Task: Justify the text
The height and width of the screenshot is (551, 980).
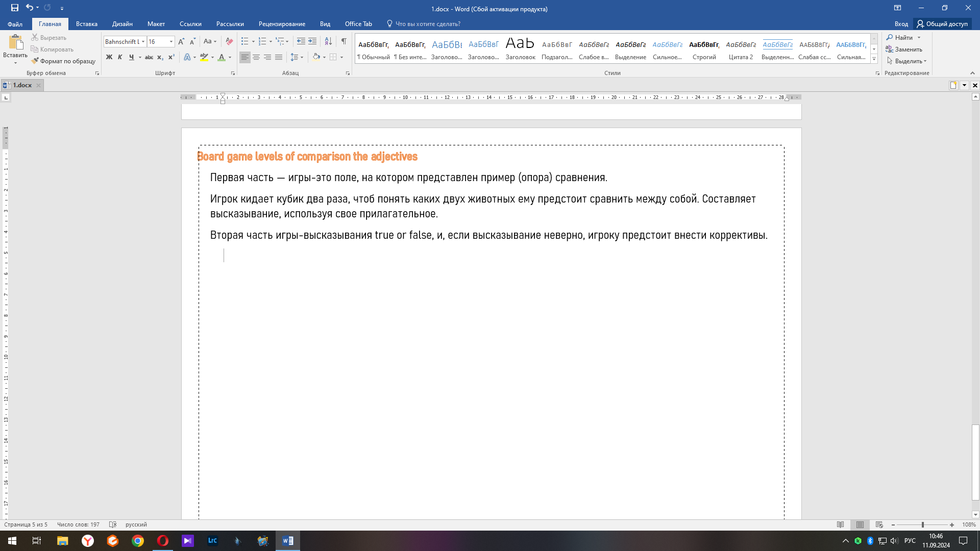Action: (x=279, y=57)
